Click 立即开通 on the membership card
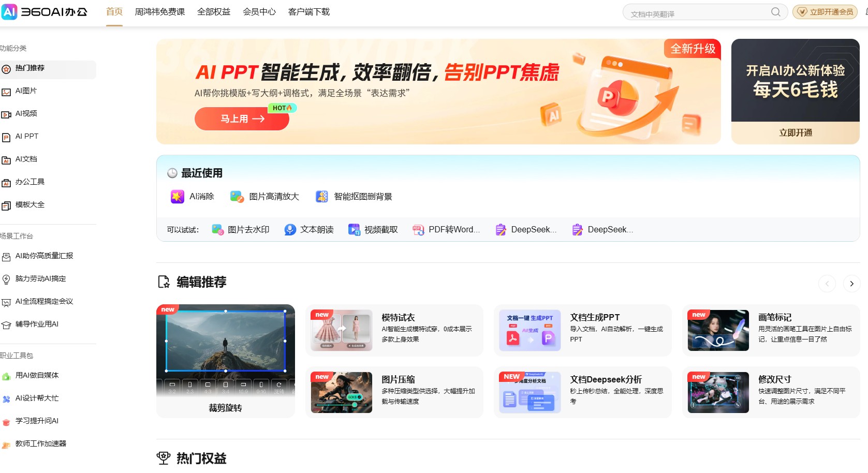The image size is (868, 473). click(795, 132)
